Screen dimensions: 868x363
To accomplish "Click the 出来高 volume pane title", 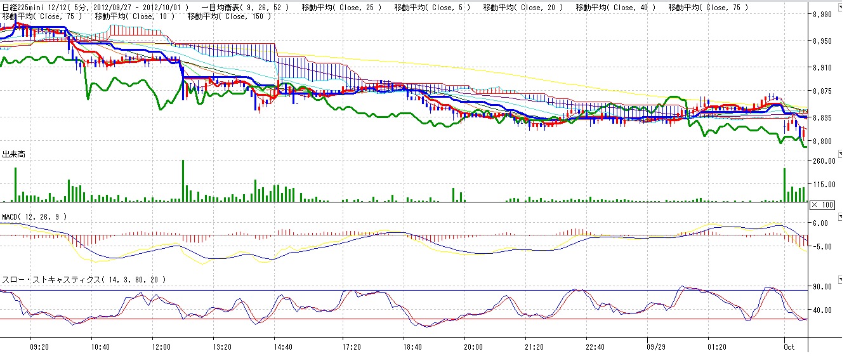I will point(14,155).
